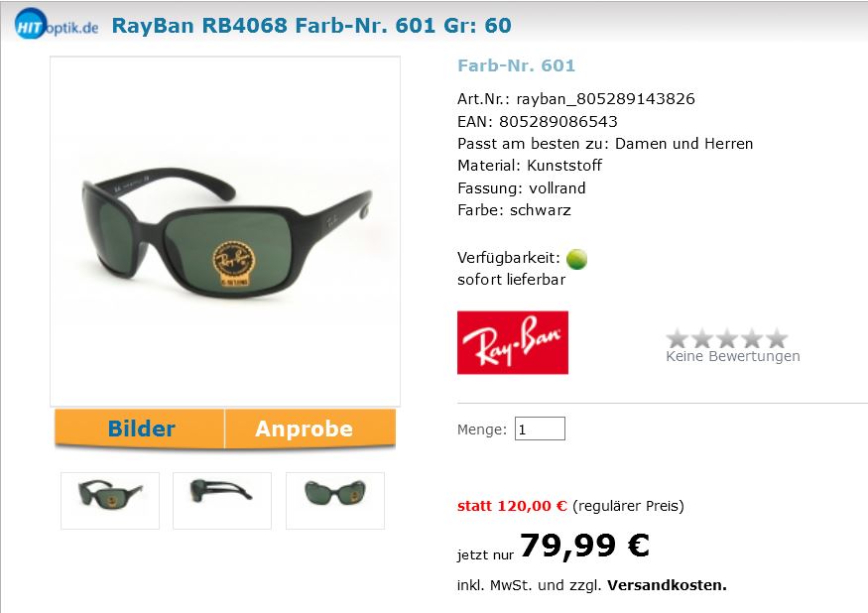
Task: Open the red Ray-Ban brand logo
Action: (513, 342)
